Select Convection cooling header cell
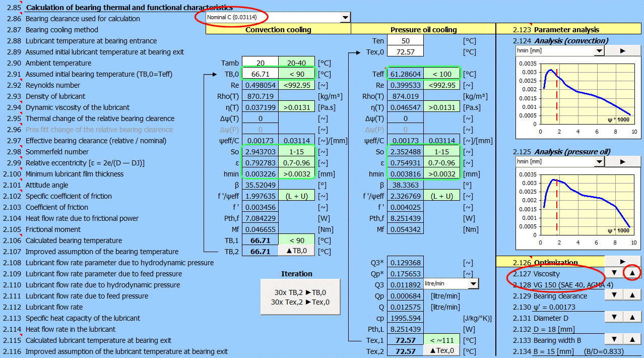 click(x=278, y=29)
